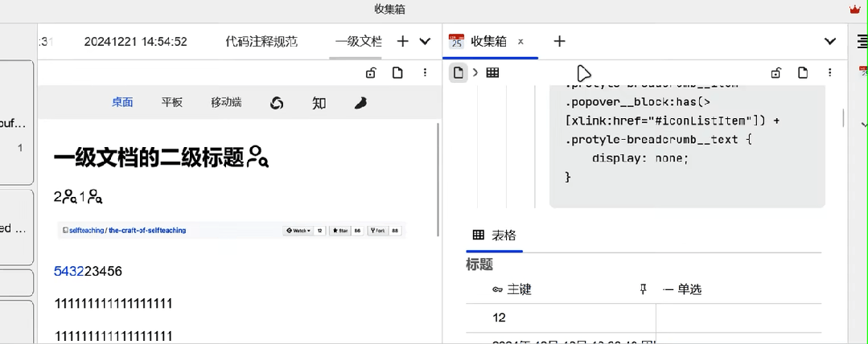Click right pane code block scrollbar

tap(843, 118)
